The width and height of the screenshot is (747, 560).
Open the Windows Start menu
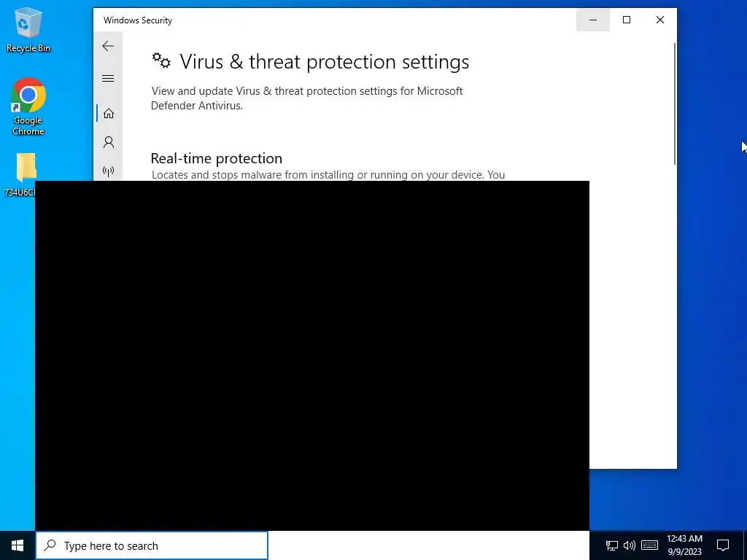click(18, 545)
